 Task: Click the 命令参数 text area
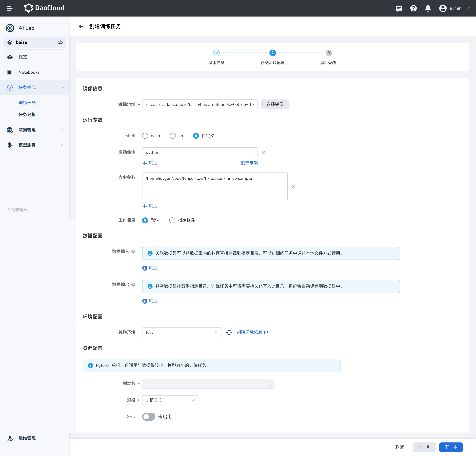tap(215, 186)
